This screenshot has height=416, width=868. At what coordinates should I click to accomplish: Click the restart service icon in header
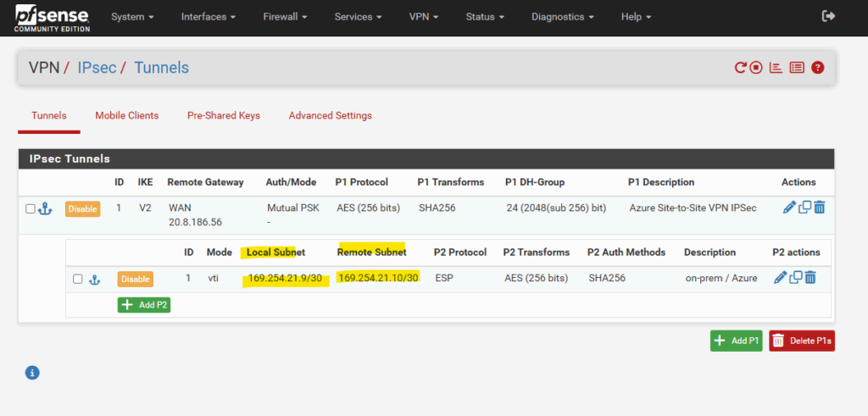point(740,68)
